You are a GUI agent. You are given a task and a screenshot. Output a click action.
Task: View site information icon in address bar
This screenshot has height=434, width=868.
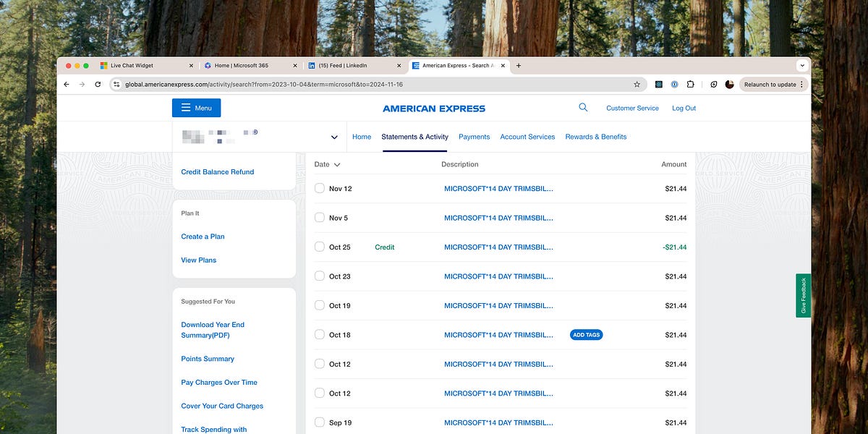click(116, 85)
